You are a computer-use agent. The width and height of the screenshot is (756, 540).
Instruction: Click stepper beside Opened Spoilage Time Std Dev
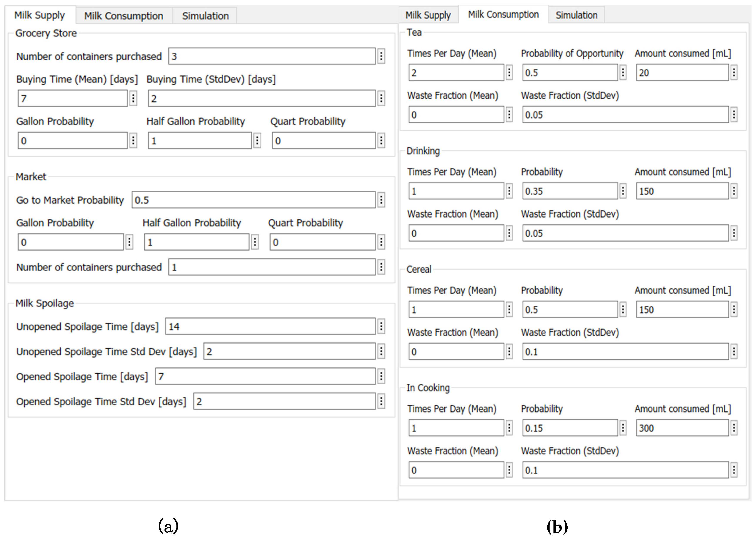pos(381,401)
